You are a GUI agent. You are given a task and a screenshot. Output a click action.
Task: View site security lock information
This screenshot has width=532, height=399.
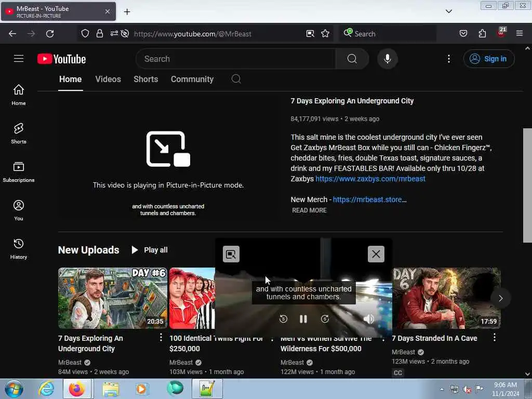(x=99, y=34)
